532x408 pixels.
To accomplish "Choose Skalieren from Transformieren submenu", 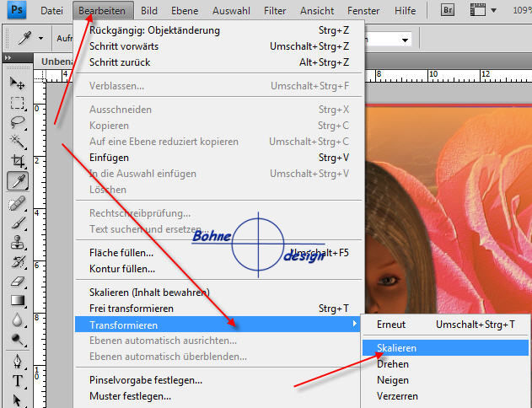I will [x=396, y=347].
